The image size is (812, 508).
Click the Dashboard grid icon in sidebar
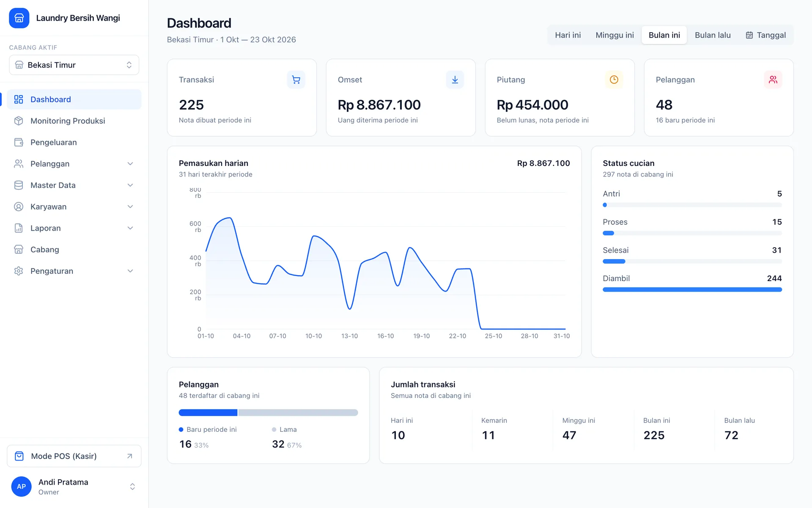tap(19, 99)
